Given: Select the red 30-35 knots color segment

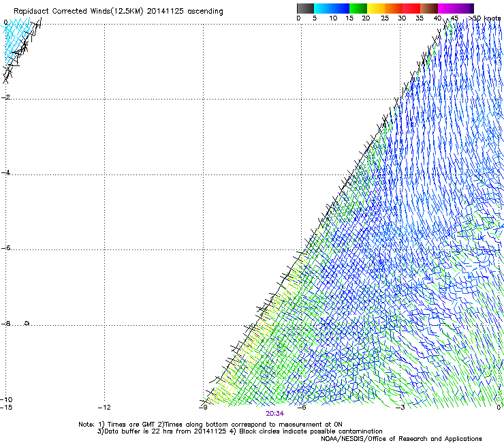Looking at the screenshot, I should [411, 8].
